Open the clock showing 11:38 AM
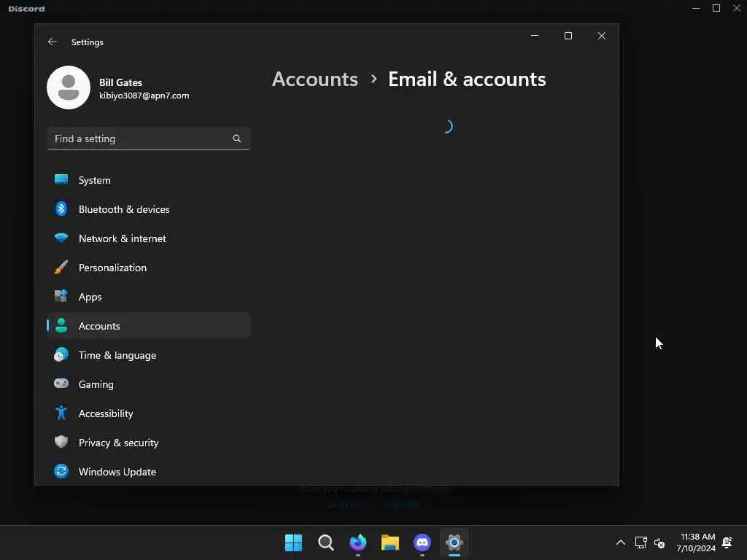Viewport: 747px width, 560px height. [x=696, y=542]
